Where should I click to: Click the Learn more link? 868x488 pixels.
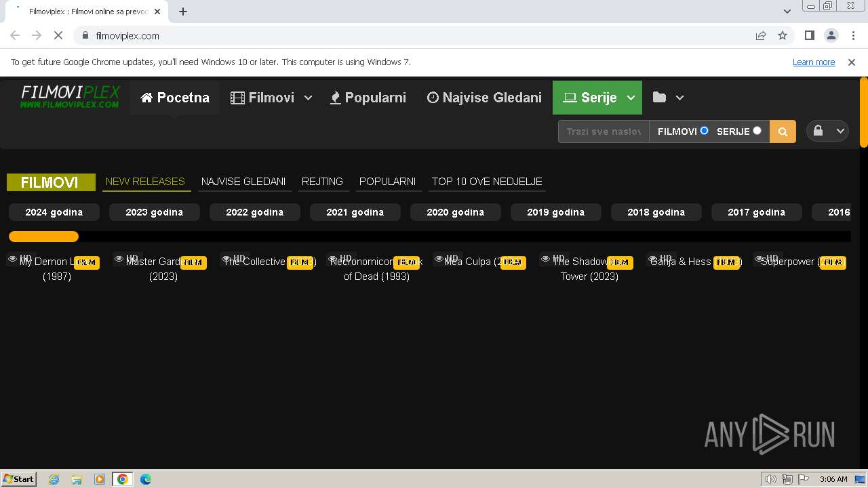point(814,62)
